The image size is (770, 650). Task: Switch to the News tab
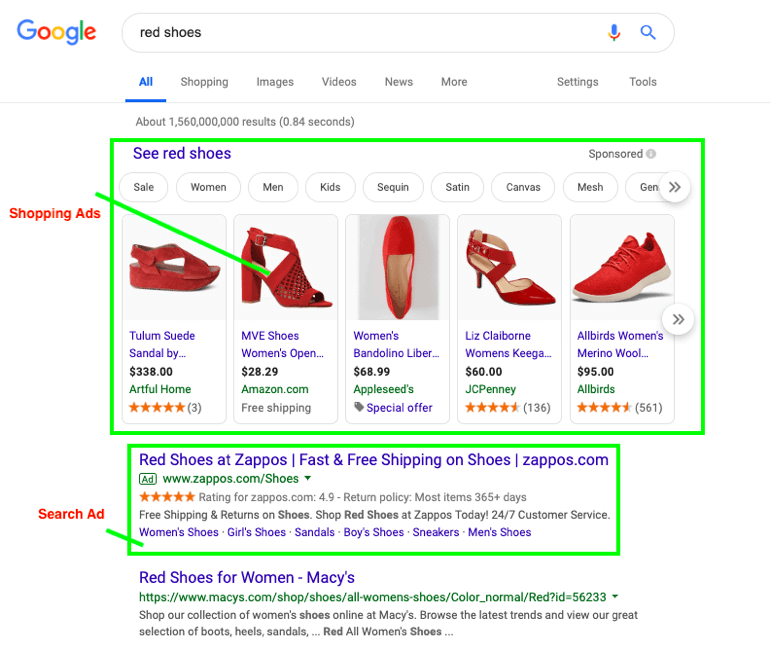tap(399, 82)
